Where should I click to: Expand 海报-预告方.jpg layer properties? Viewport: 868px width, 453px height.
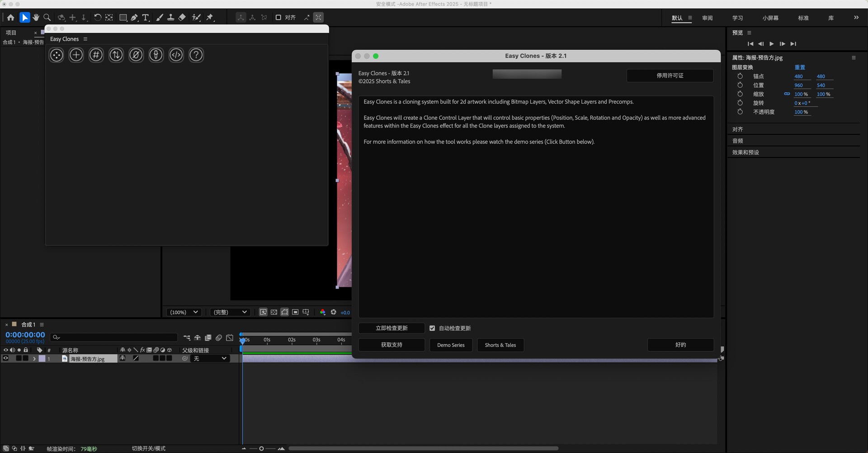click(34, 358)
